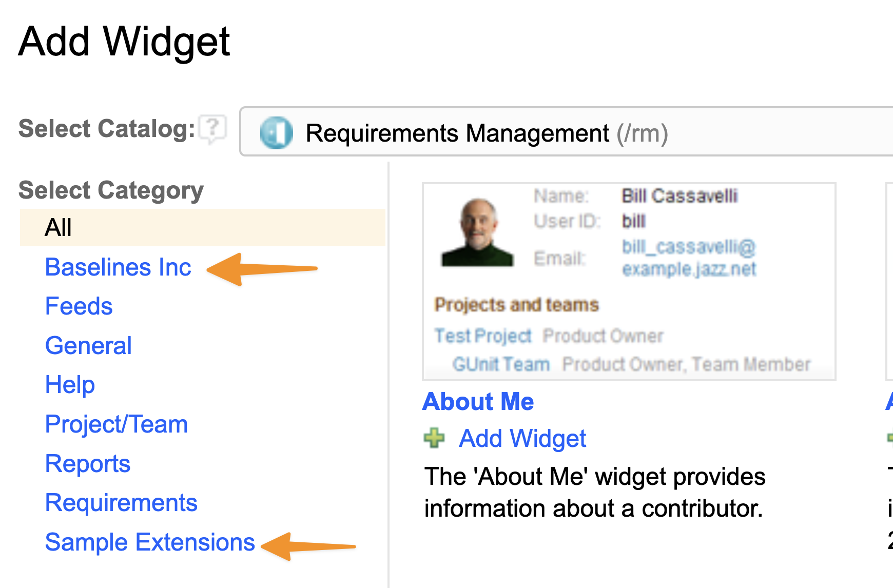The width and height of the screenshot is (893, 588).
Task: Open the Feeds category
Action: coord(79,306)
